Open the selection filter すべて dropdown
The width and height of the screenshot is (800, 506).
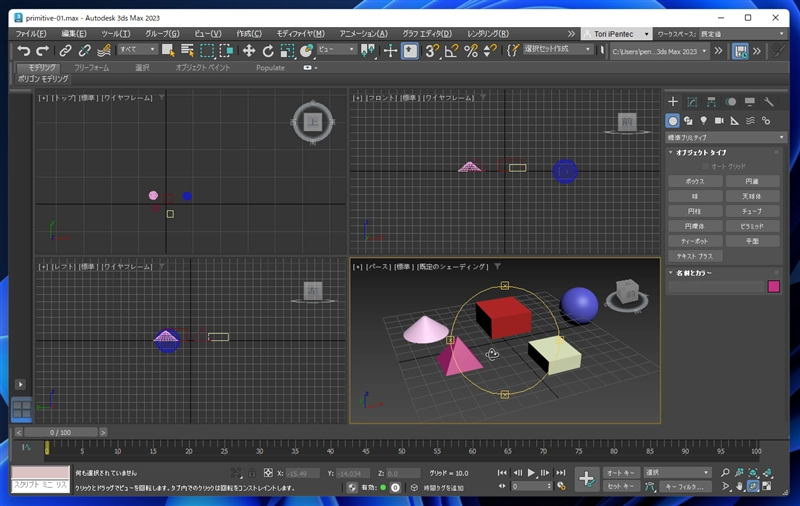[137, 49]
